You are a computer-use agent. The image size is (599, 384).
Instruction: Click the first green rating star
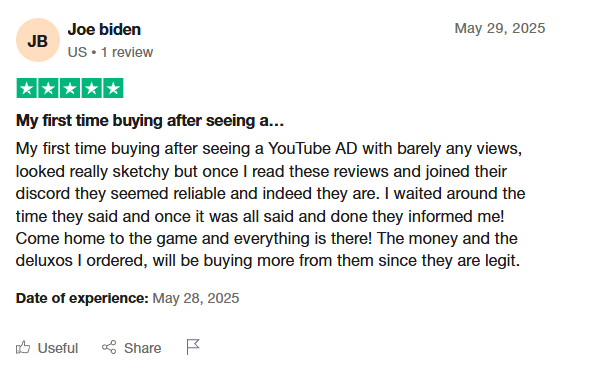(x=26, y=88)
